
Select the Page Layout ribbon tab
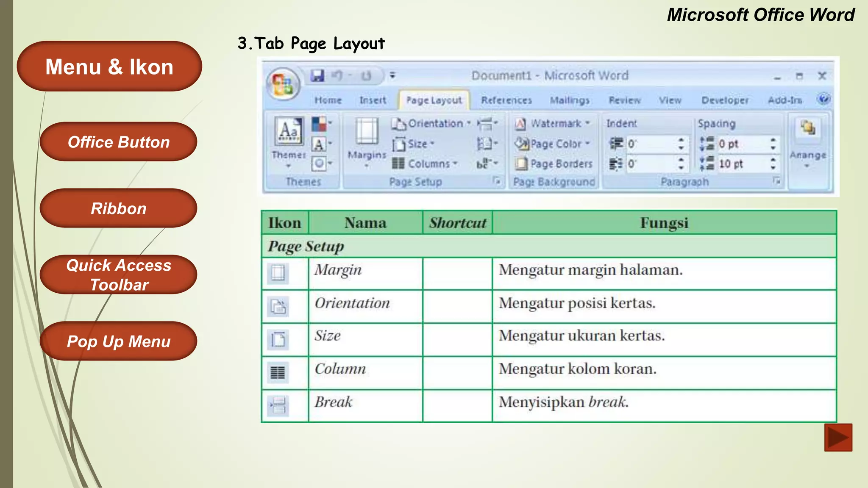pyautogui.click(x=434, y=100)
